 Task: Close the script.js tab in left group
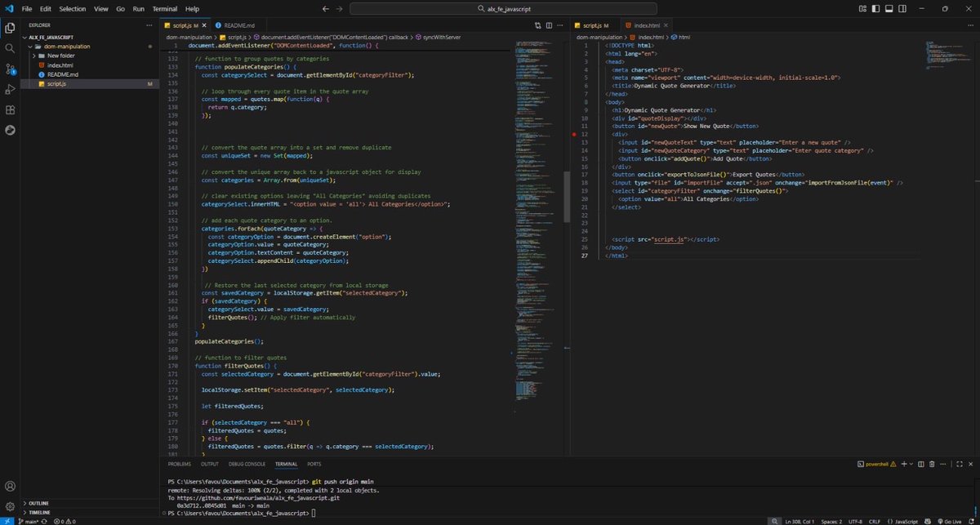click(206, 26)
